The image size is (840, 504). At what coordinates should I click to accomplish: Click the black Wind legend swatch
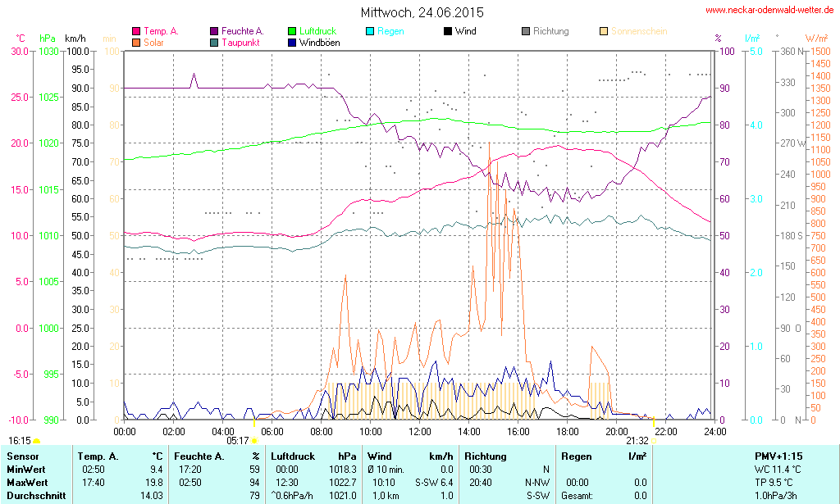pos(447,31)
